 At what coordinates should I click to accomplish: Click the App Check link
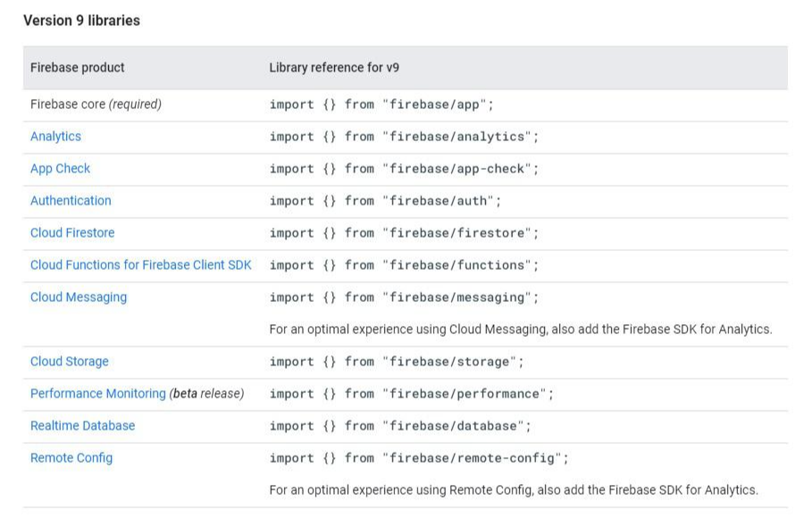pyautogui.click(x=60, y=169)
